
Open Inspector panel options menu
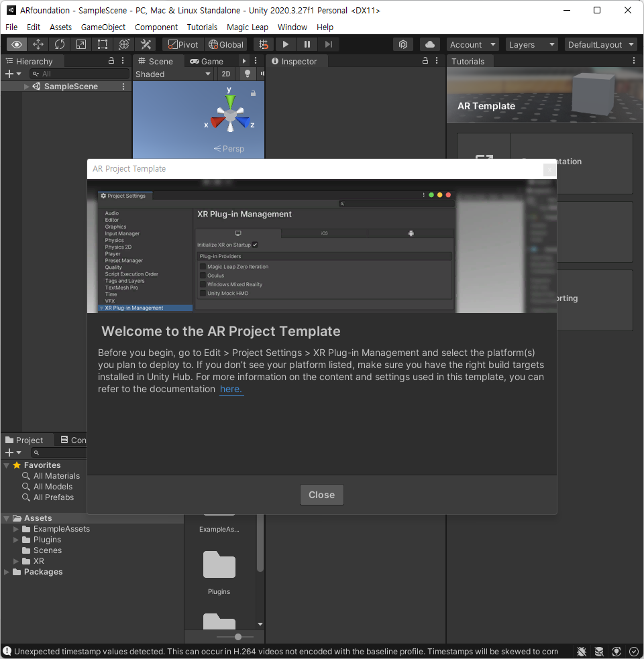(x=437, y=60)
